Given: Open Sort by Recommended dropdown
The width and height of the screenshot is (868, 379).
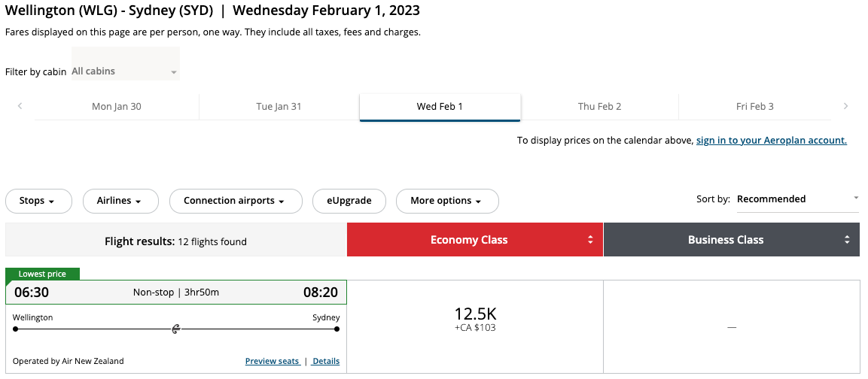Looking at the screenshot, I should (796, 199).
